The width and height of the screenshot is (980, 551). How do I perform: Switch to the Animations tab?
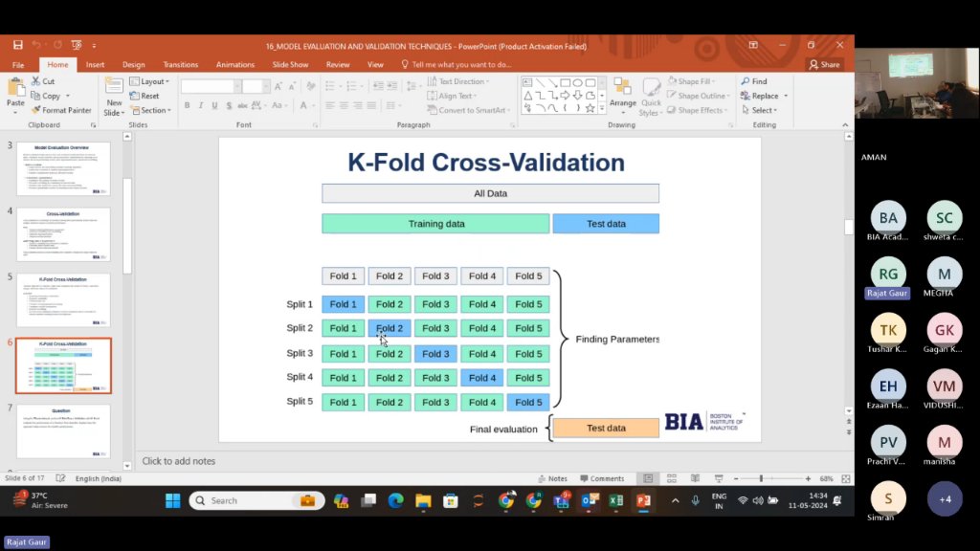click(x=235, y=64)
